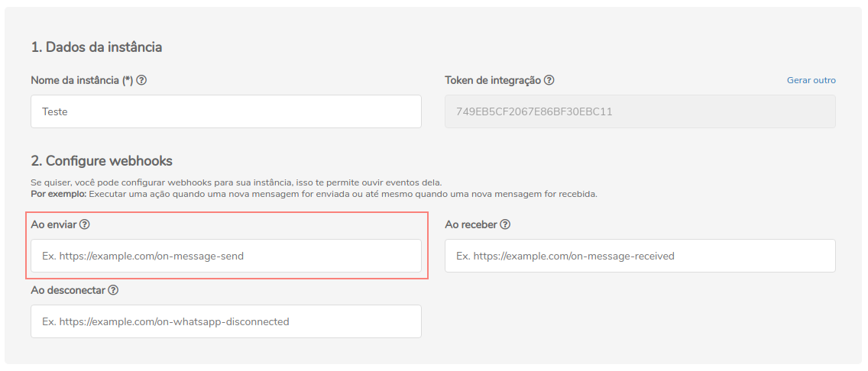Open Token de integração help tooltip icon
868x371 pixels.
point(549,80)
